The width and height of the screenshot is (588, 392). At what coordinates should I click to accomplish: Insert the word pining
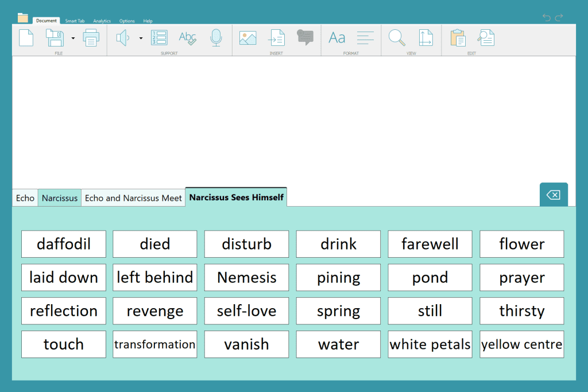[338, 277]
